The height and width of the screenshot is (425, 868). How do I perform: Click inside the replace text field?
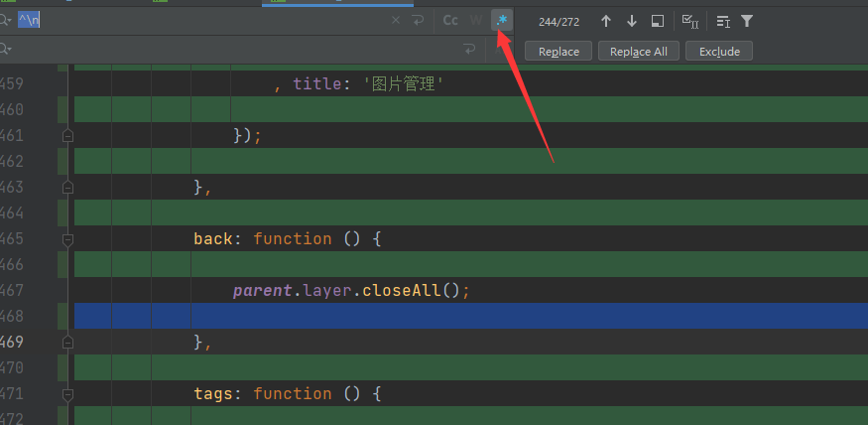(x=228, y=49)
